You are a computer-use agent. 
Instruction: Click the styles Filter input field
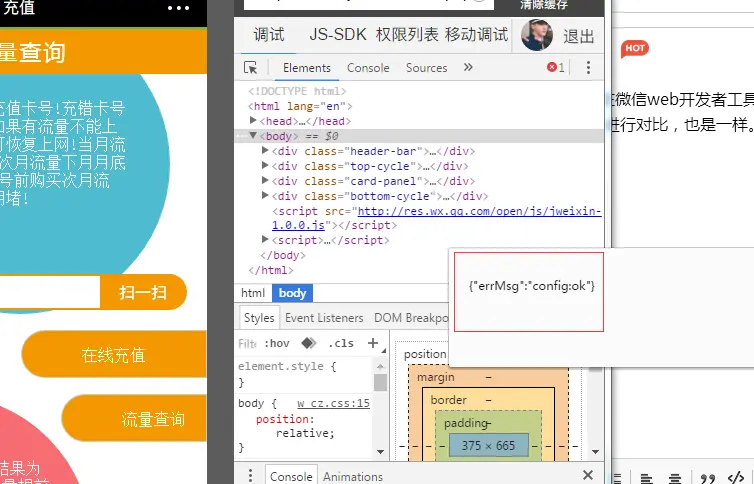click(x=248, y=344)
